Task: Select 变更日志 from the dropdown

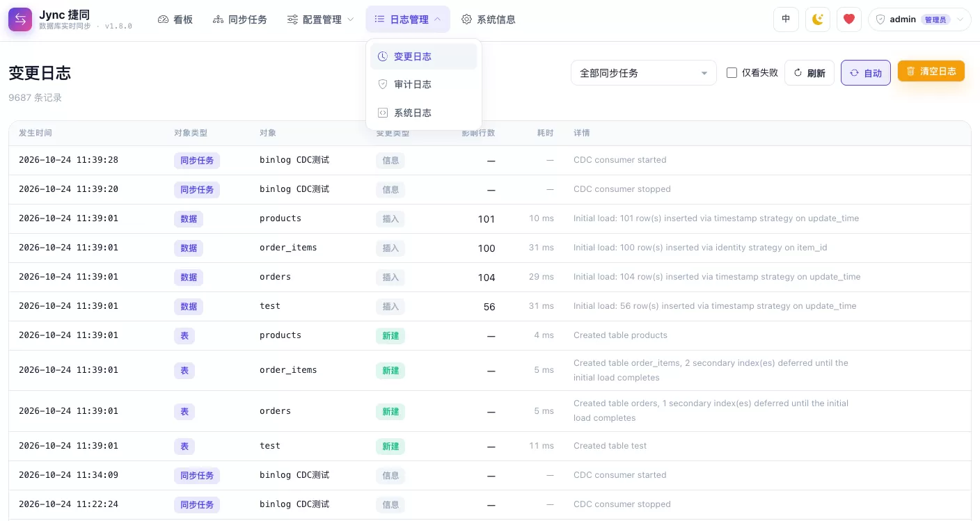Action: 424,56
